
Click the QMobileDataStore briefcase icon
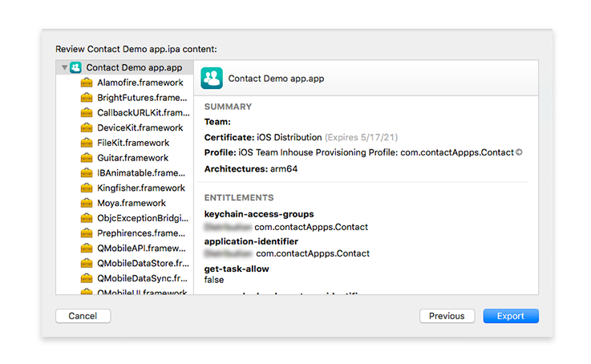pyautogui.click(x=87, y=264)
